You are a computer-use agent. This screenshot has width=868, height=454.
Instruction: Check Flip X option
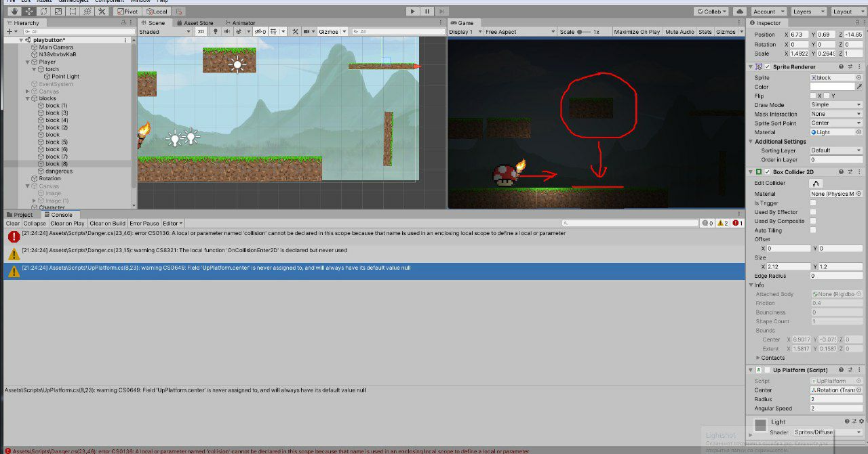[x=813, y=96]
